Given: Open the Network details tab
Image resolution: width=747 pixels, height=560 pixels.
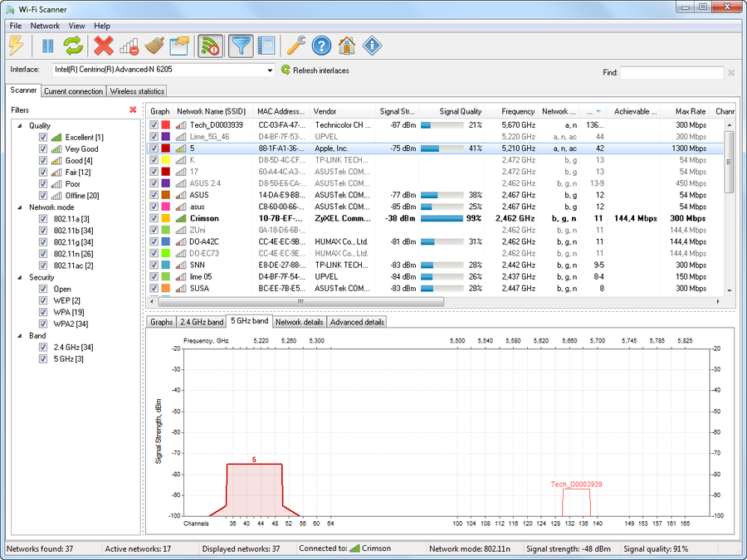Looking at the screenshot, I should coord(300,322).
